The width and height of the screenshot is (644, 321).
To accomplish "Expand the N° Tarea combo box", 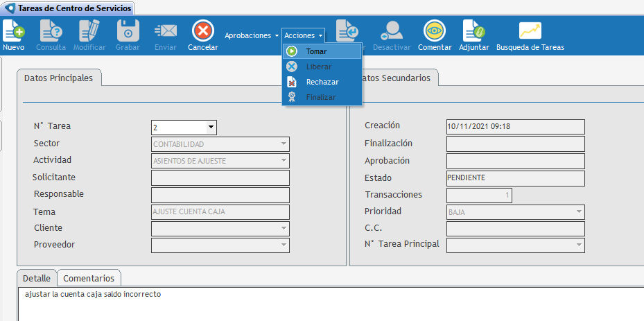I will click(211, 128).
